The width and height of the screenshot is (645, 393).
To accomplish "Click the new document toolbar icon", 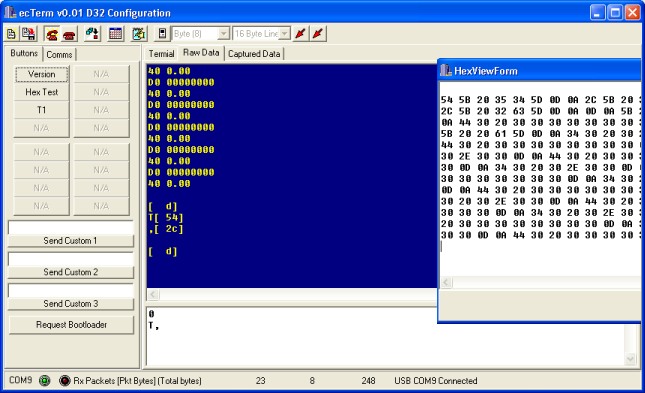I will point(11,34).
